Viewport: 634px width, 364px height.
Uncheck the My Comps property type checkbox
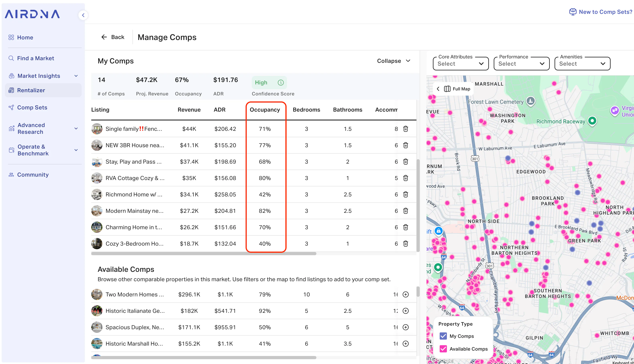tap(443, 336)
